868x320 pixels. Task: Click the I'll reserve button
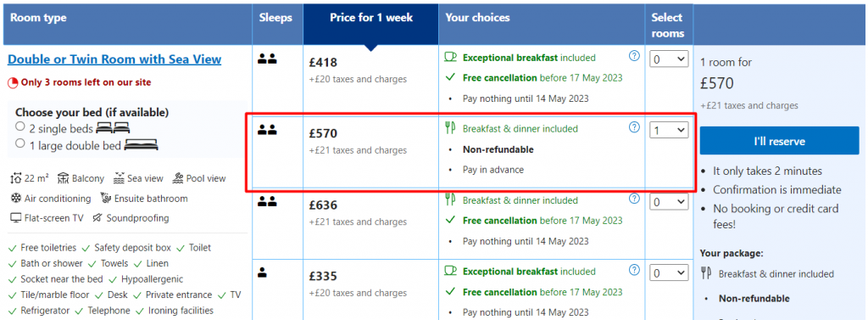780,141
